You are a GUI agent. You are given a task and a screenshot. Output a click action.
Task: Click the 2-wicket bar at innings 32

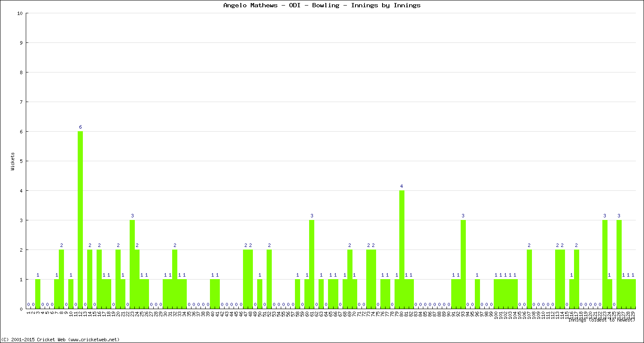pyautogui.click(x=175, y=279)
